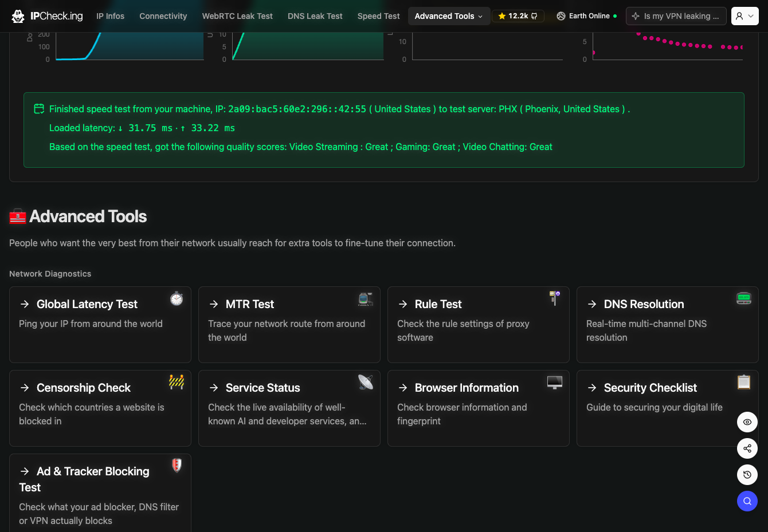This screenshot has height=532, width=768.
Task: Click the 'Is my VPN leaking' search box
Action: point(676,16)
